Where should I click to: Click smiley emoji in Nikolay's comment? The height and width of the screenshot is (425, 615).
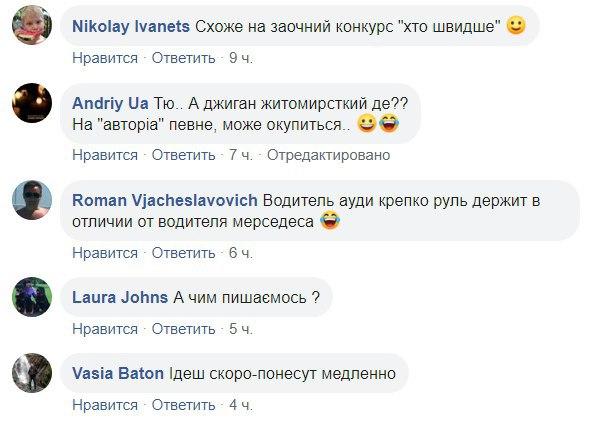[516, 27]
